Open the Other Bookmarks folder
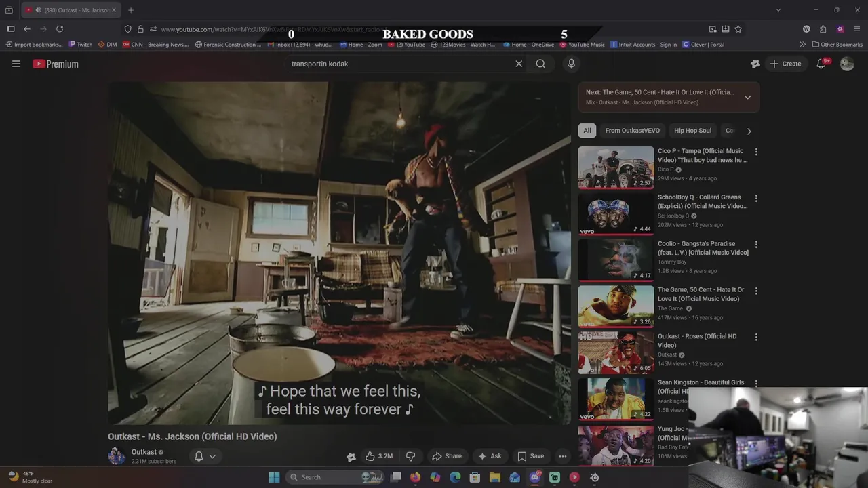This screenshot has width=868, height=488. point(837,45)
